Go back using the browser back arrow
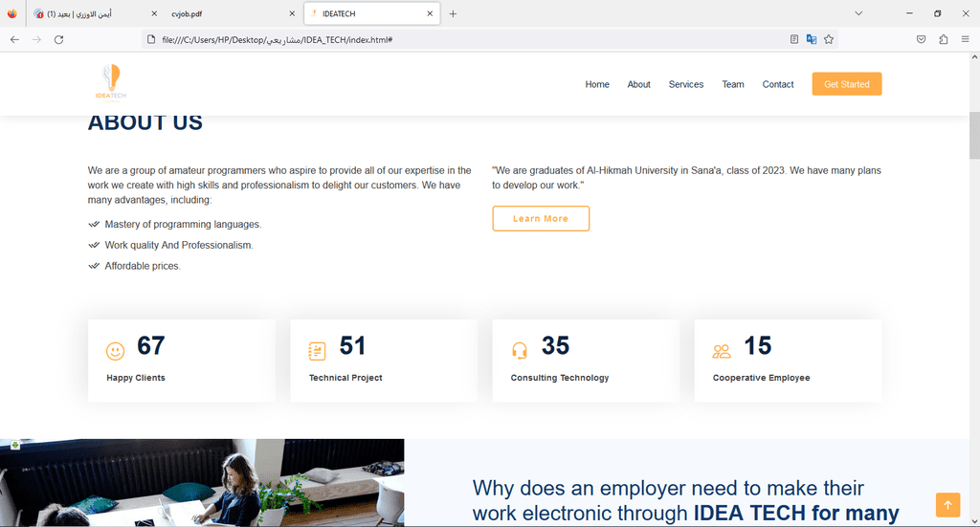Image resolution: width=980 pixels, height=527 pixels. (x=15, y=39)
